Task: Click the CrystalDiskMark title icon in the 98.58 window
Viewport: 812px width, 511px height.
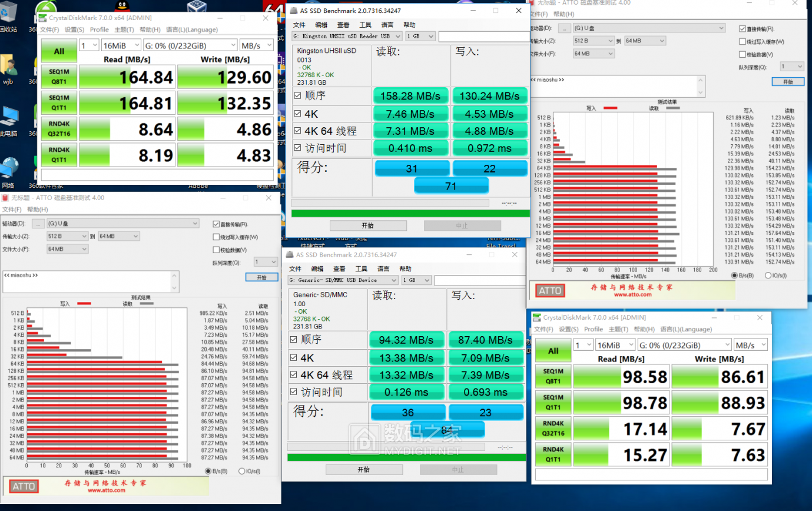Action: pos(536,317)
